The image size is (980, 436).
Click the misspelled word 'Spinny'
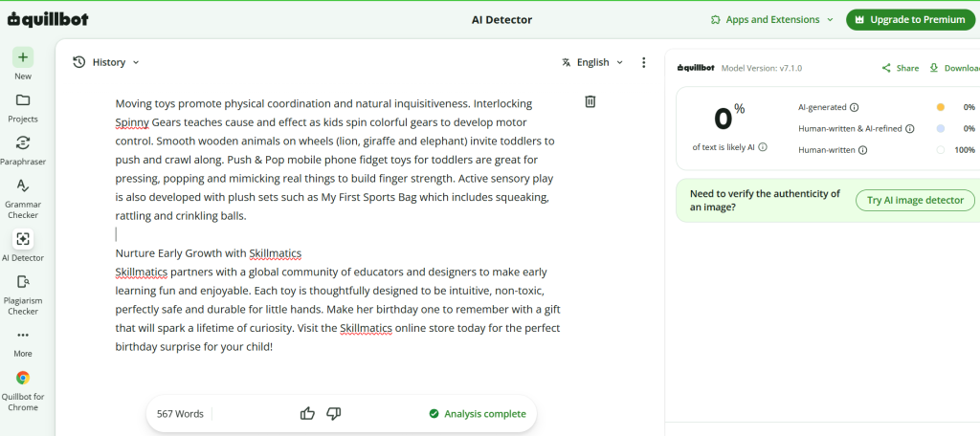click(132, 121)
